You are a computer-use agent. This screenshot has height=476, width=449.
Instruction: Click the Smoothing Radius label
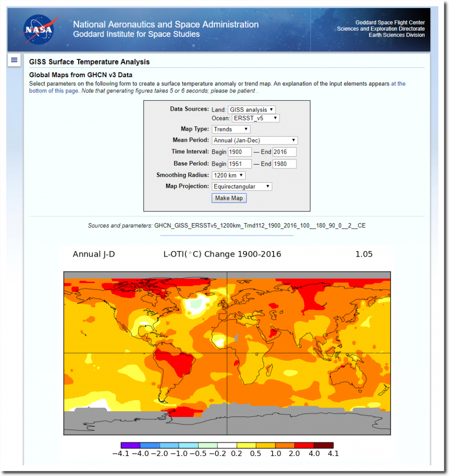click(182, 175)
